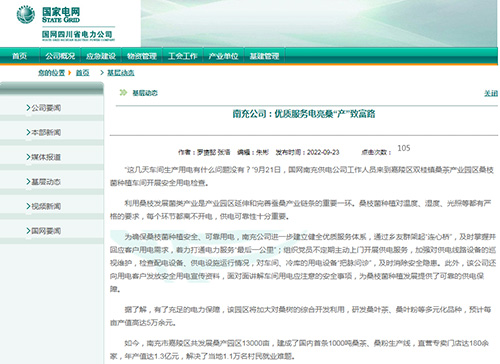Image resolution: width=500 pixels, height=364 pixels.
Task: Go to 物资管理 in the navigation bar
Action: tap(142, 56)
